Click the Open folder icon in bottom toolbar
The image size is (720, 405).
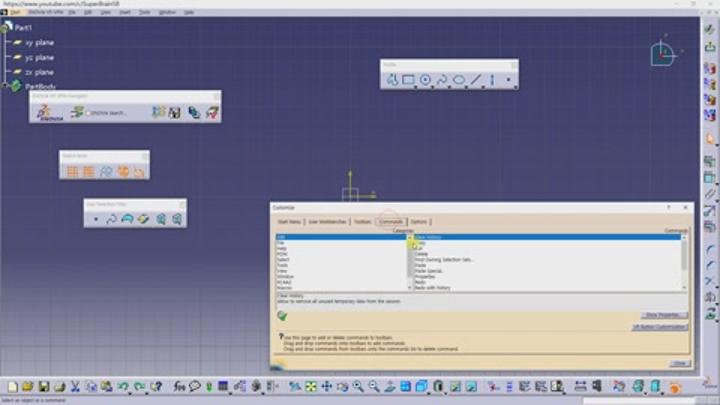coord(28,387)
